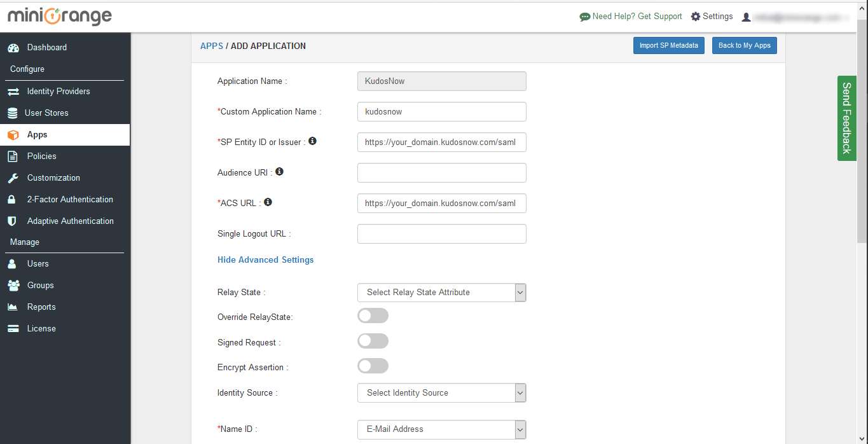Click the Reports chart icon
Image resolution: width=868 pixels, height=444 pixels.
pyautogui.click(x=13, y=307)
